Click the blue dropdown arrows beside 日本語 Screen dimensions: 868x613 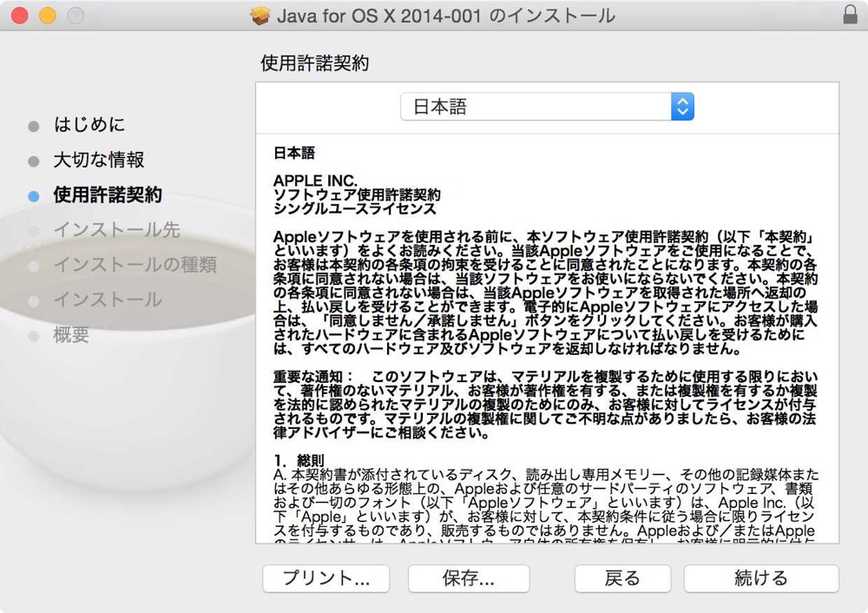[x=682, y=106]
